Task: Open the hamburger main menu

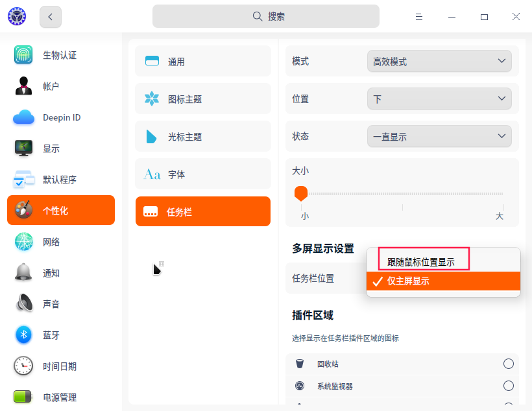Action: tap(419, 17)
